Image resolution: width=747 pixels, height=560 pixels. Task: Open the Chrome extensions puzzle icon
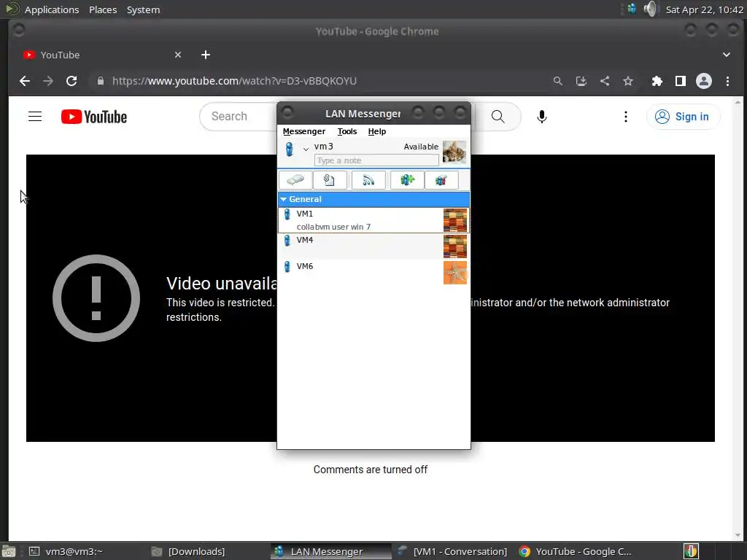pyautogui.click(x=657, y=81)
